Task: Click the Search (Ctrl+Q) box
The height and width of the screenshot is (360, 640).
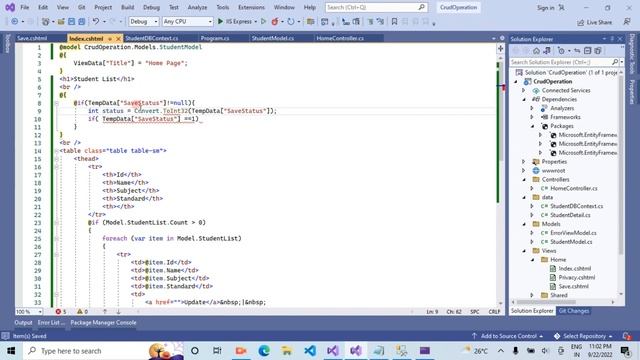Action: point(376,7)
